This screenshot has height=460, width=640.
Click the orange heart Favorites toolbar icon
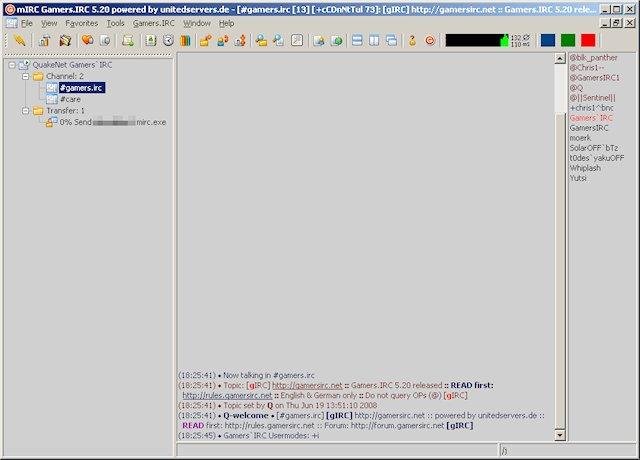[x=87, y=40]
